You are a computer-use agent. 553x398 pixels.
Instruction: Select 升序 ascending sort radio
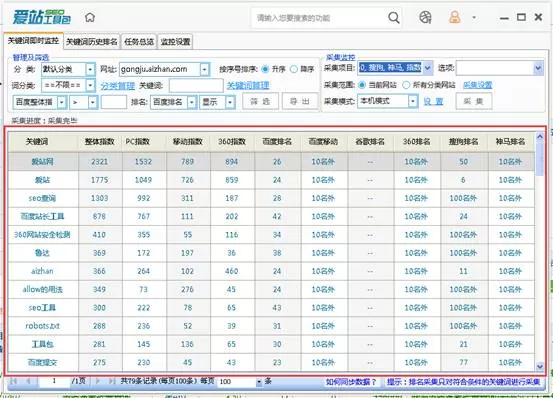265,69
